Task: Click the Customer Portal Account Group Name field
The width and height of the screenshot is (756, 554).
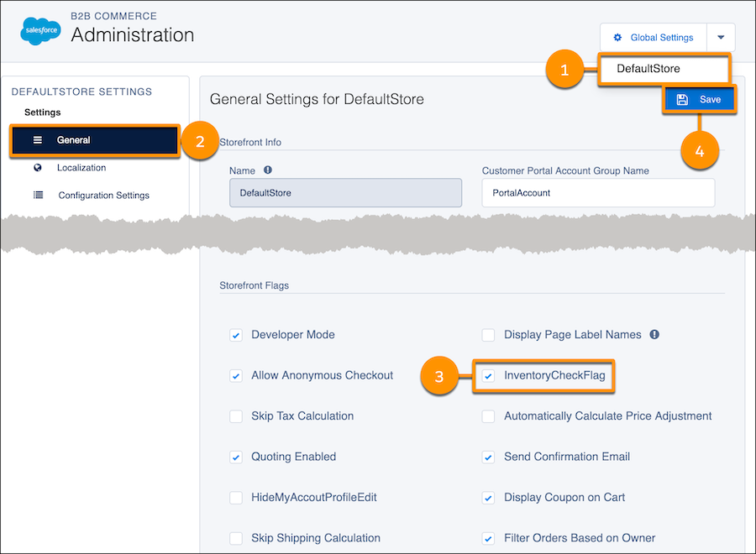Action: [x=598, y=193]
